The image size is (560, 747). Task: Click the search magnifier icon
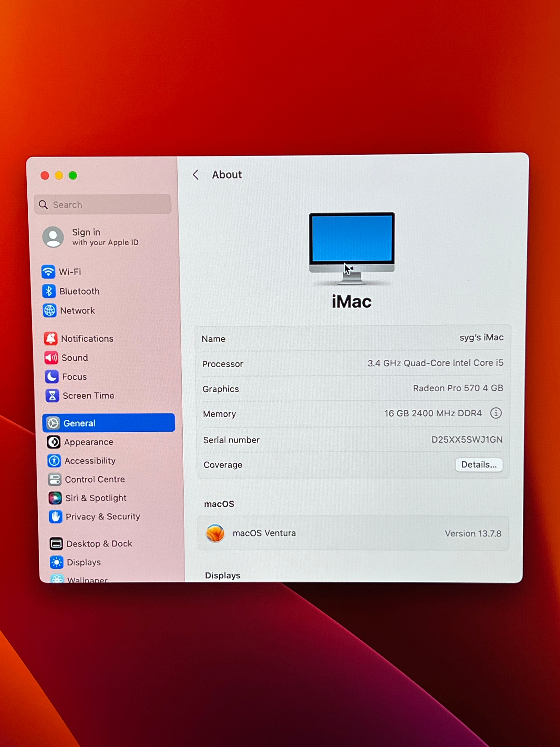pyautogui.click(x=43, y=204)
